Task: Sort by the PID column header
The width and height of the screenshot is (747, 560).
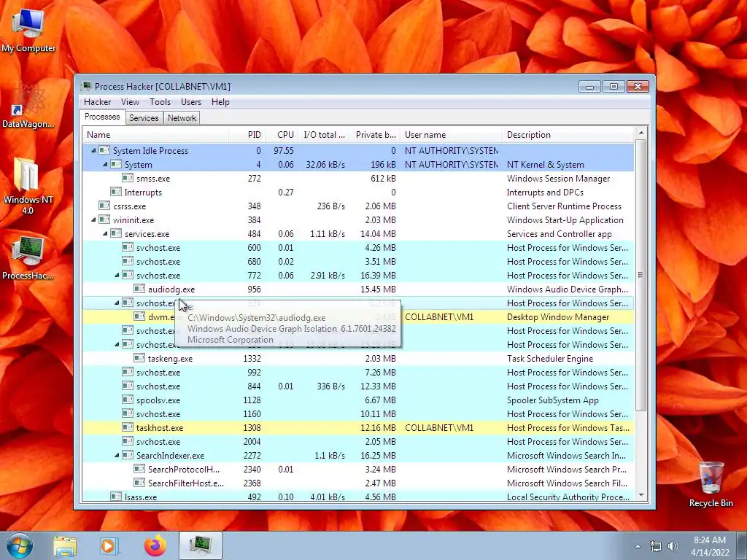Action: 247,135
